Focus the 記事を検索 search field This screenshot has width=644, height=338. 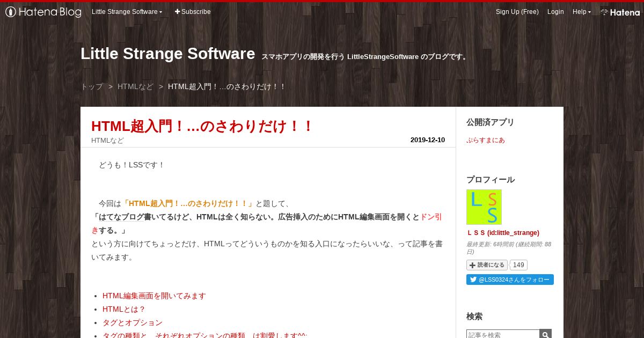(503, 335)
